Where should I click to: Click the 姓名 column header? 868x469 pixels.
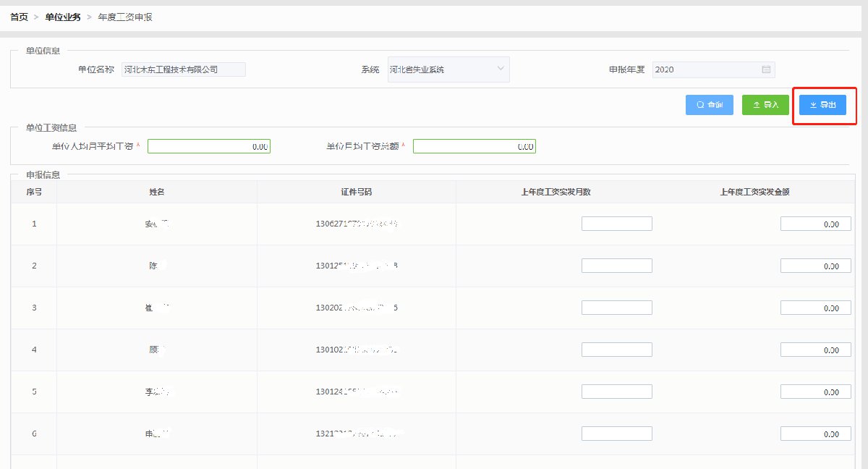click(x=156, y=192)
